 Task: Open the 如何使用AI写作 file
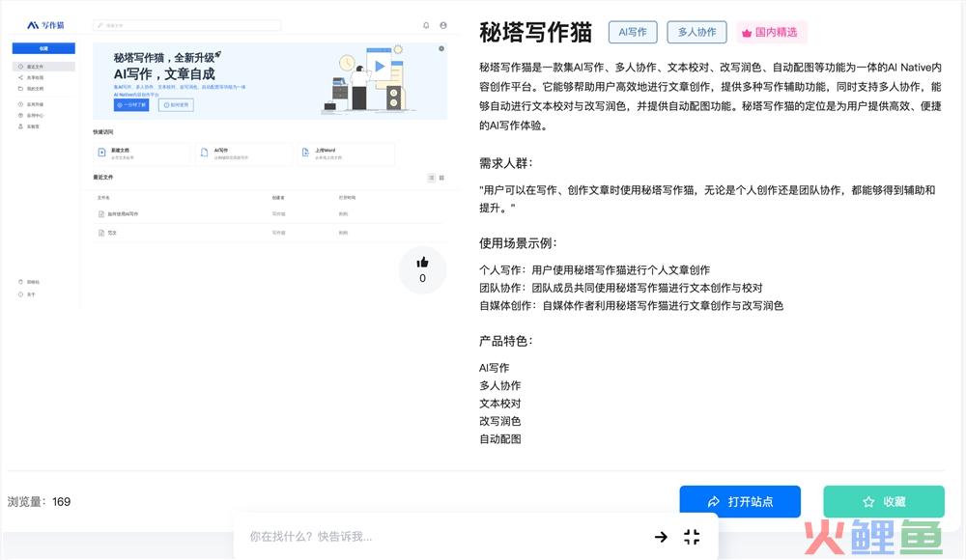click(x=122, y=213)
